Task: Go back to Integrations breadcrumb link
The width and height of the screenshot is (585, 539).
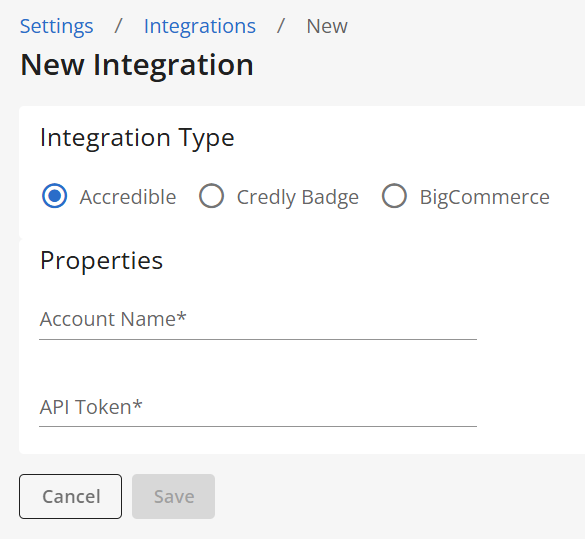Action: (x=200, y=26)
